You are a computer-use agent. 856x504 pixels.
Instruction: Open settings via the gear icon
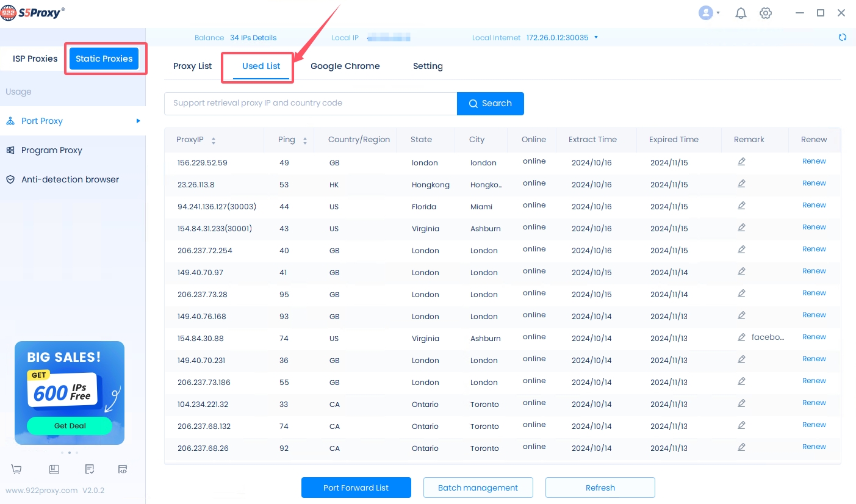point(766,13)
